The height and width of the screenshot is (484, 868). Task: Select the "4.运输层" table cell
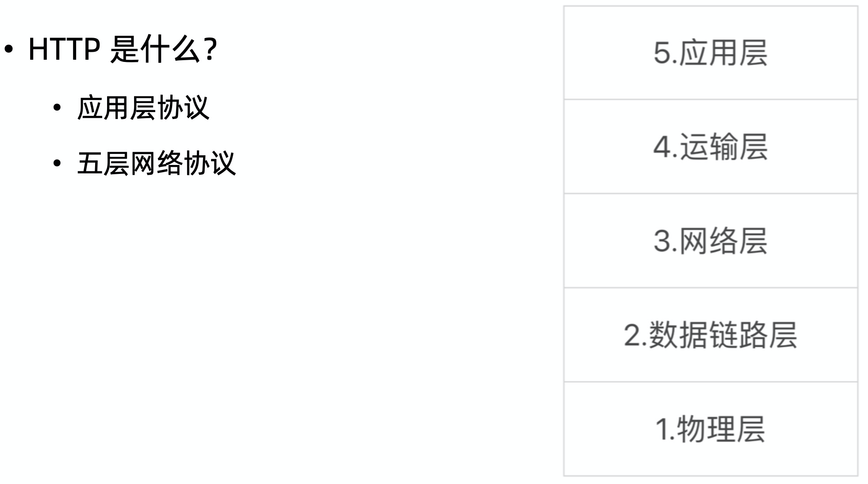(x=711, y=146)
